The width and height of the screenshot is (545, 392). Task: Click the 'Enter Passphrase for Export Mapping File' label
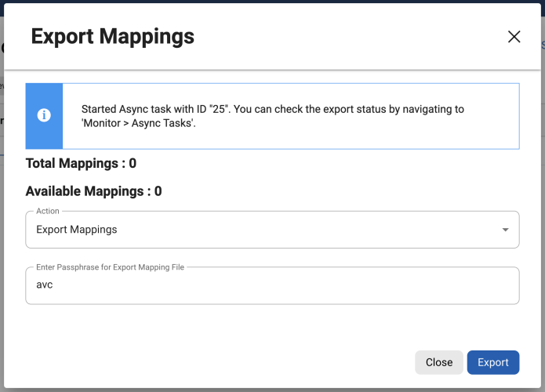pos(111,267)
